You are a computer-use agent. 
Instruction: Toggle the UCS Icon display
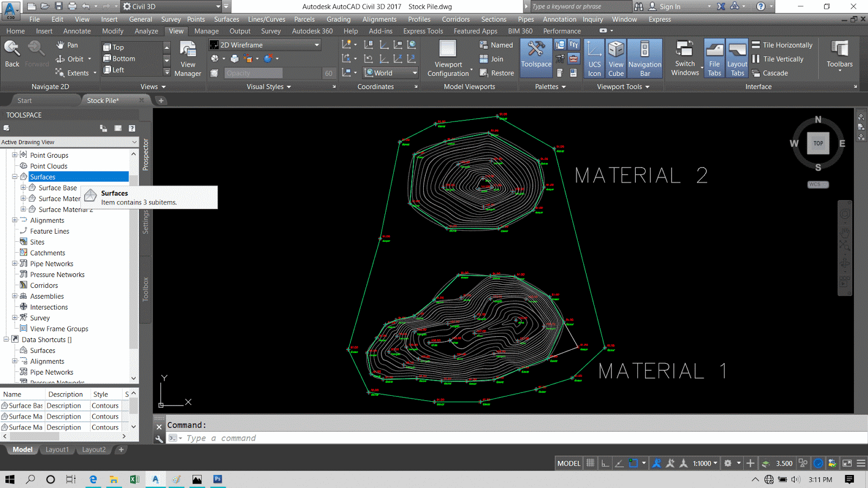594,59
